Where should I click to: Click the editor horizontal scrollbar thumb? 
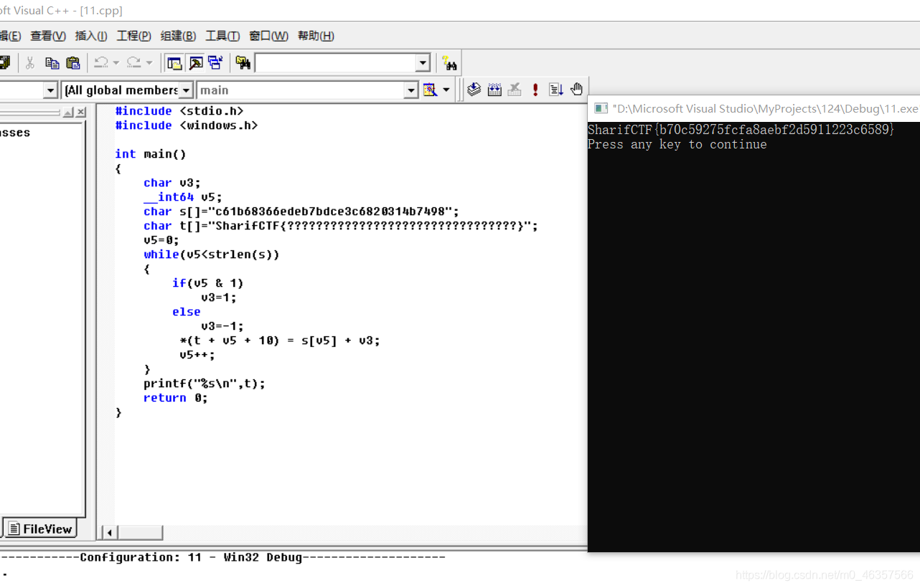click(x=141, y=532)
